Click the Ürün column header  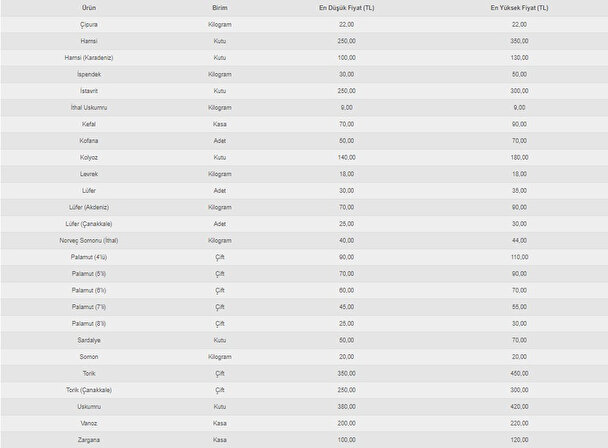[88, 7]
